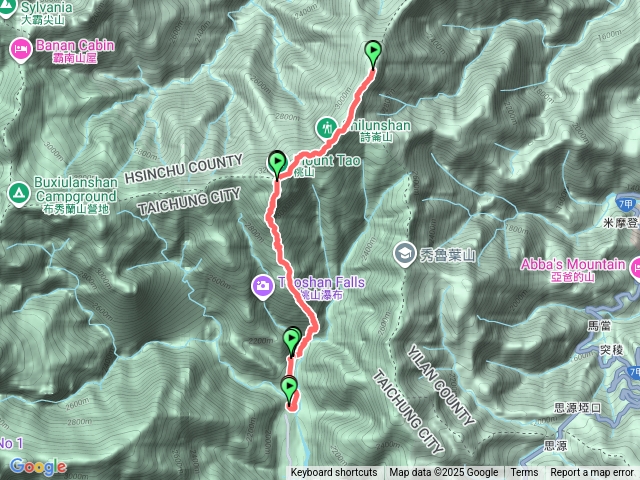Click the southernmost green waypoint marker
Viewport: 640px width, 480px height.
coord(289,388)
